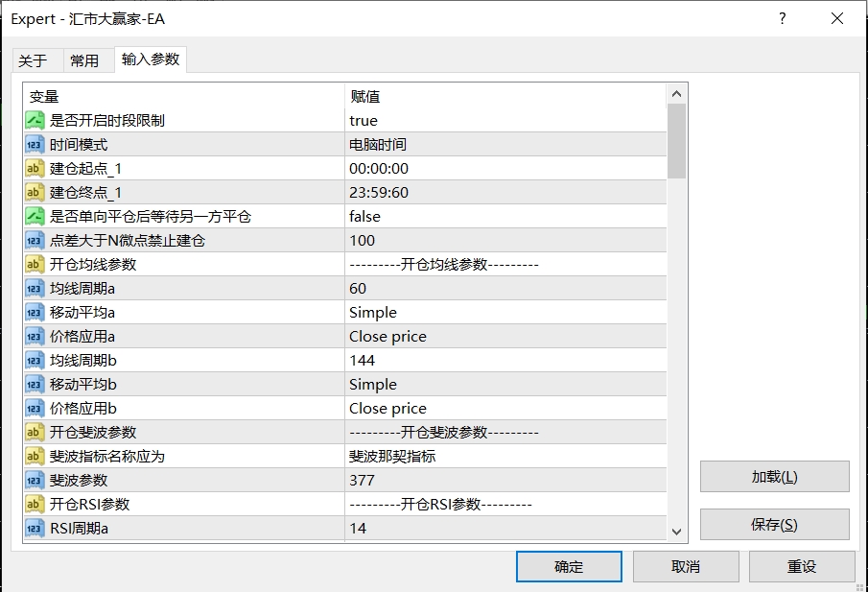Click the green boolean icon beside 是否开启时段限制

pyautogui.click(x=31, y=120)
